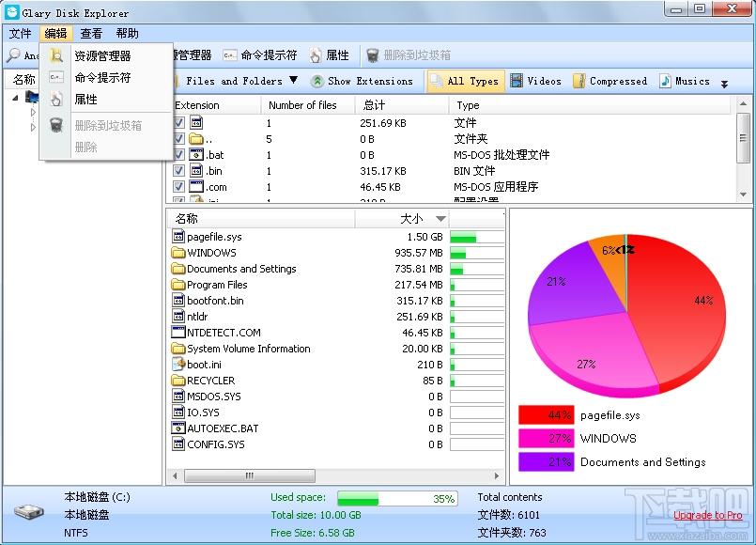Open the 编辑 menu
Image resolution: width=756 pixels, height=545 pixels.
pyautogui.click(x=56, y=33)
